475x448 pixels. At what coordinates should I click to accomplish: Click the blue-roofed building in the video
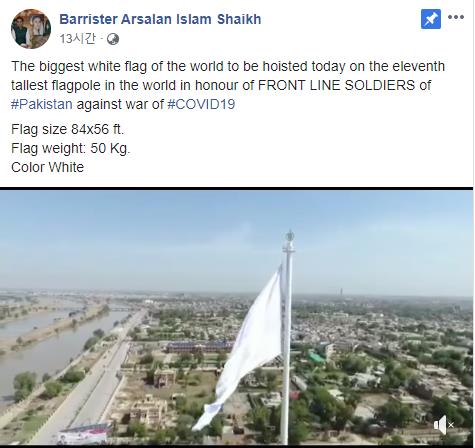point(200,347)
